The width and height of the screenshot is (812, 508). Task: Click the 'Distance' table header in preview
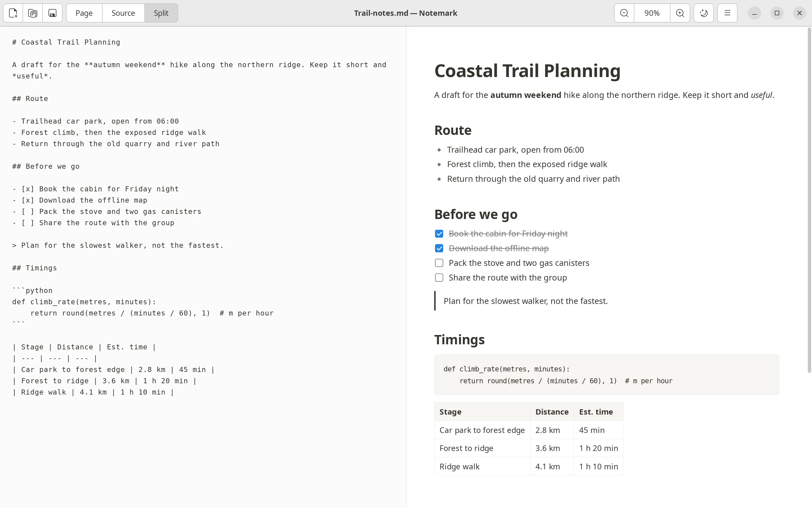(x=551, y=412)
